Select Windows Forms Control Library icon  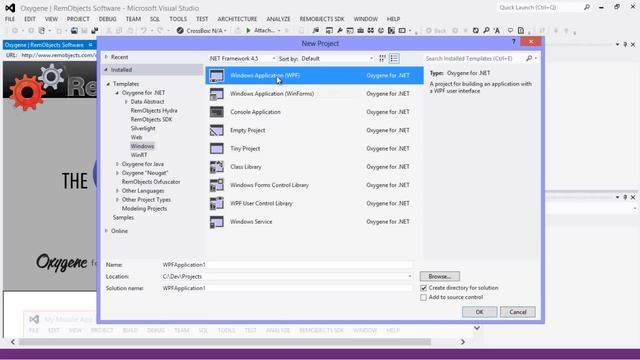pyautogui.click(x=217, y=185)
